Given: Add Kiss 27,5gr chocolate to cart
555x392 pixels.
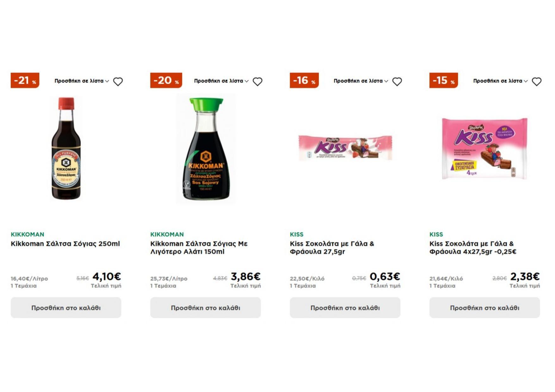Looking at the screenshot, I should pyautogui.click(x=345, y=308).
